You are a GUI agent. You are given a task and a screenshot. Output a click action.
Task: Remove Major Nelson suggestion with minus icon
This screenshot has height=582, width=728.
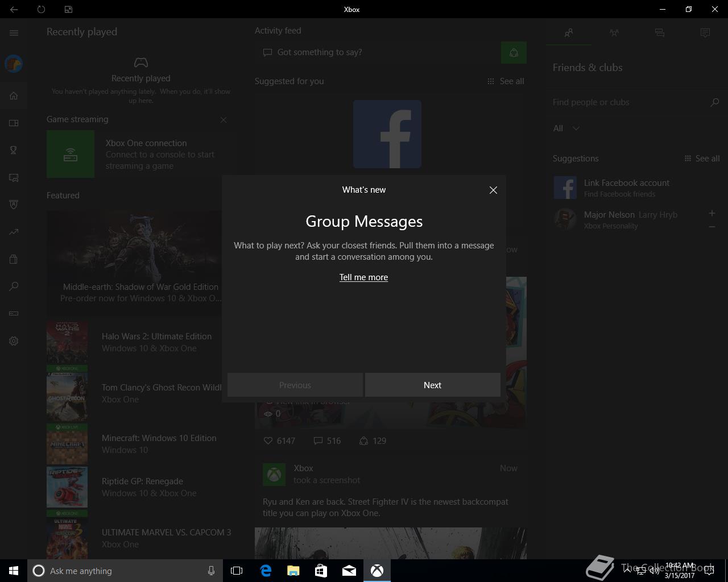(x=712, y=227)
